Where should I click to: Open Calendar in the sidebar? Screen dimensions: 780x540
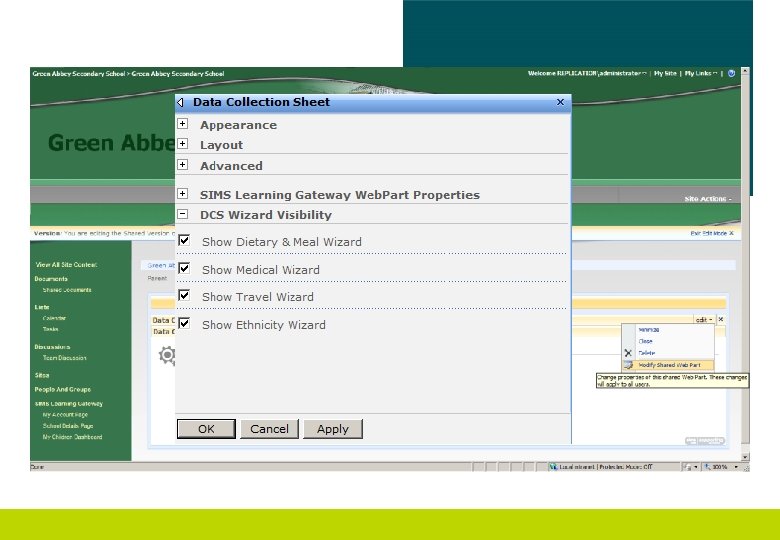coord(54,318)
